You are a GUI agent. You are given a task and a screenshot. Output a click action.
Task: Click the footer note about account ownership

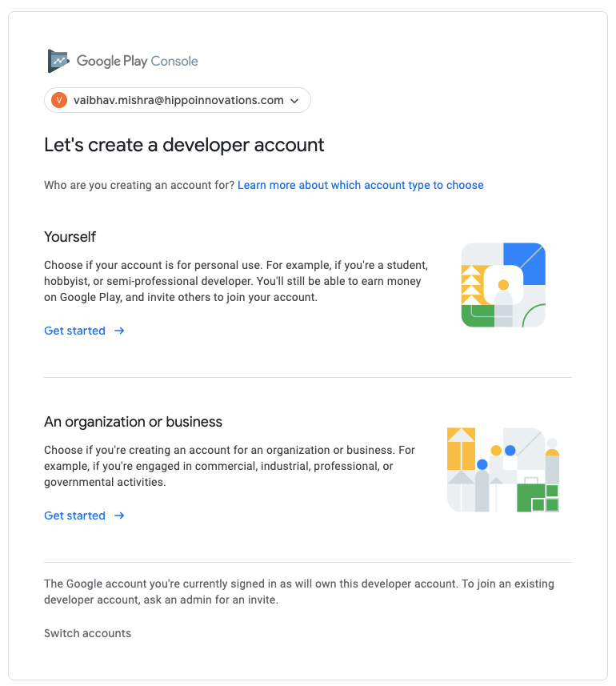[x=298, y=592]
